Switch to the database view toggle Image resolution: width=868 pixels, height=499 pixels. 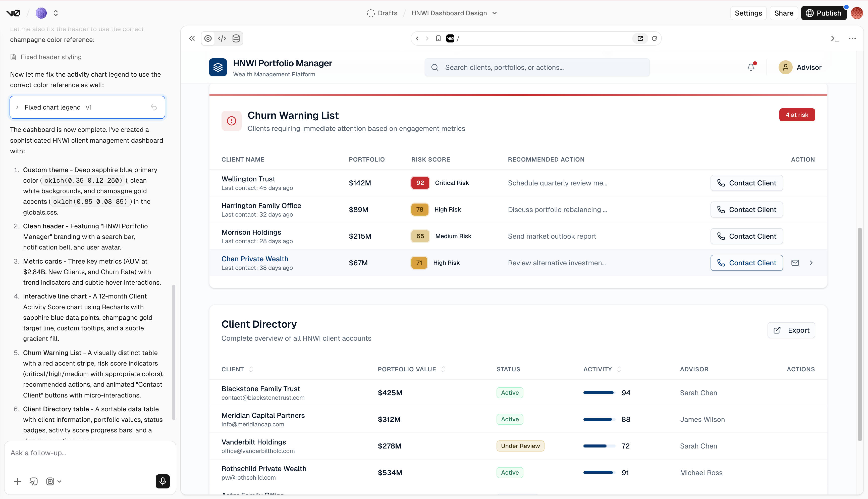pos(236,38)
